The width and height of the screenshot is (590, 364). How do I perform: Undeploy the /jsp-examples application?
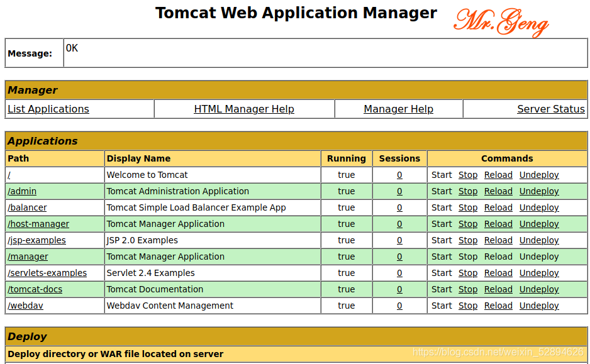[x=539, y=240]
